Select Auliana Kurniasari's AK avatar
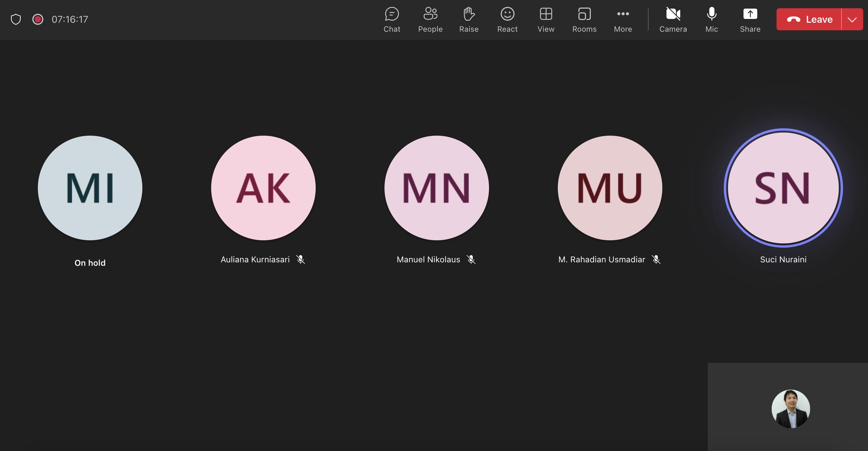868x451 pixels. (263, 188)
